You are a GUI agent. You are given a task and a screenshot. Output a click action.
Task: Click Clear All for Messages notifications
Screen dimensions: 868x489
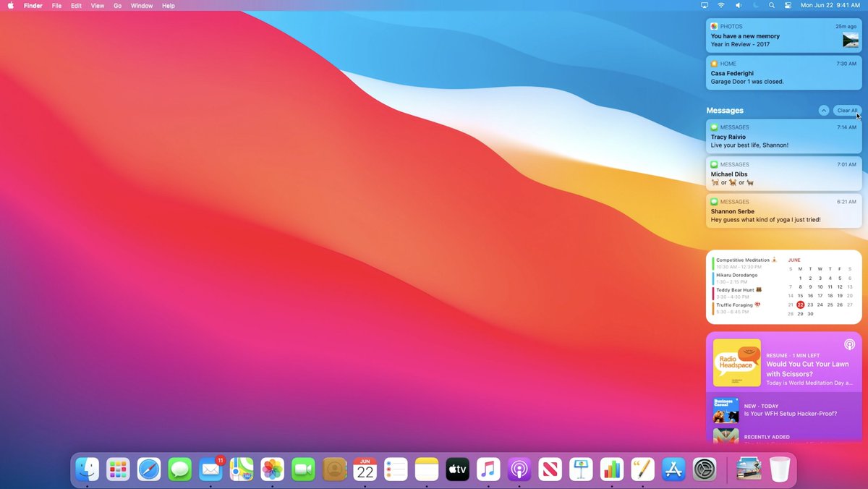[846, 110]
